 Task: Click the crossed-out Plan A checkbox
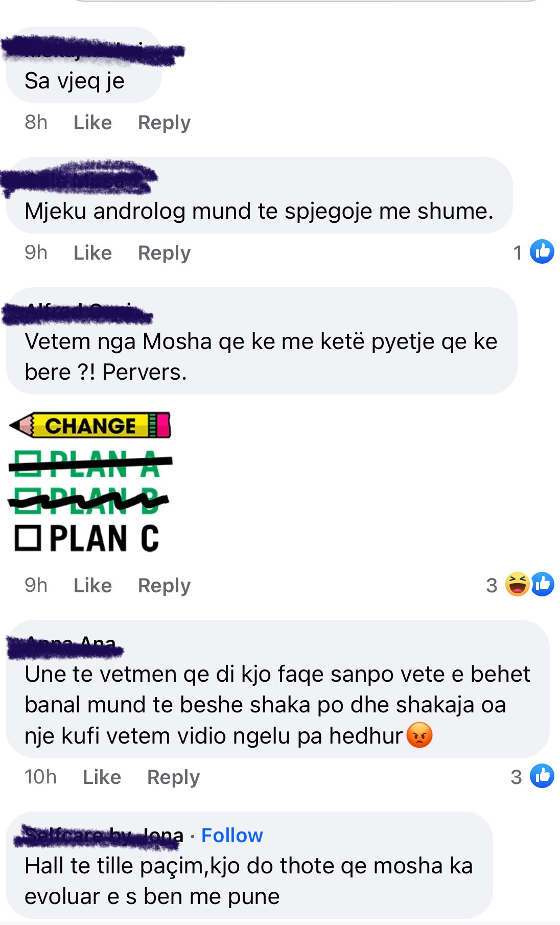pyautogui.click(x=27, y=463)
